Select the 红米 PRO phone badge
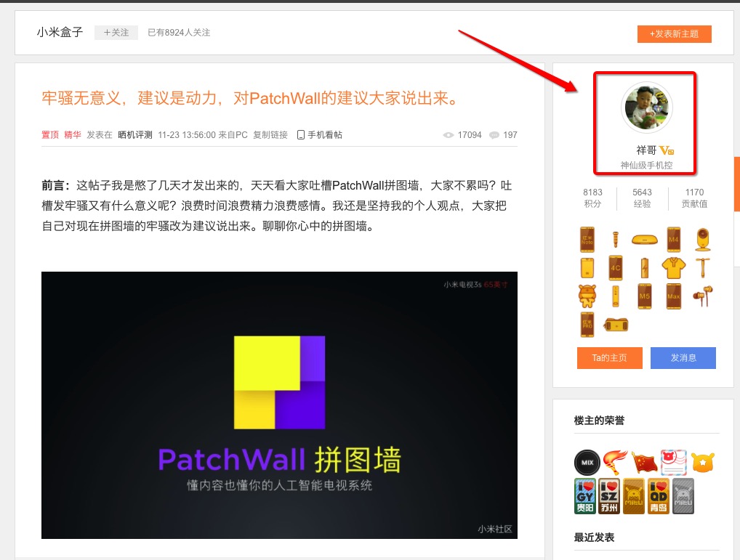The height and width of the screenshot is (560, 740). pos(587,325)
